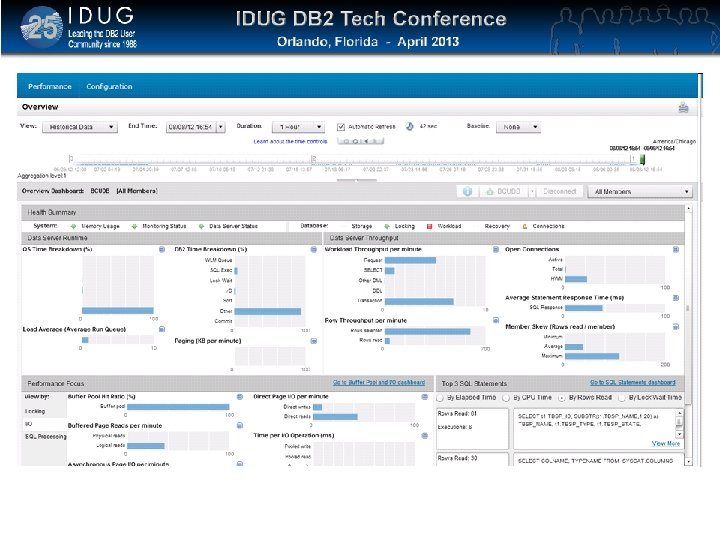Click the SQL statement box scroll down arrow
Screen dimensions: 720x540
[679, 434]
